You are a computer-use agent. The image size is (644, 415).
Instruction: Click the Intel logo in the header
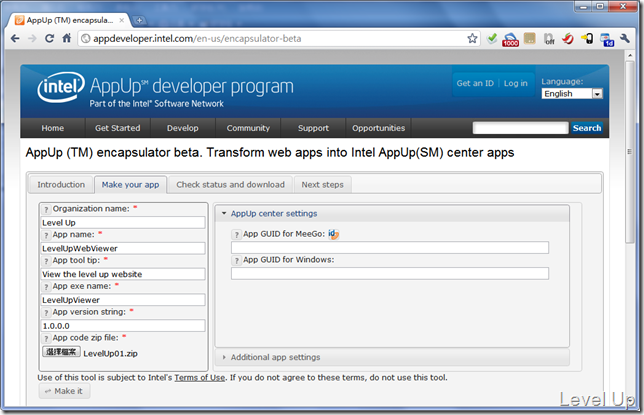click(61, 87)
